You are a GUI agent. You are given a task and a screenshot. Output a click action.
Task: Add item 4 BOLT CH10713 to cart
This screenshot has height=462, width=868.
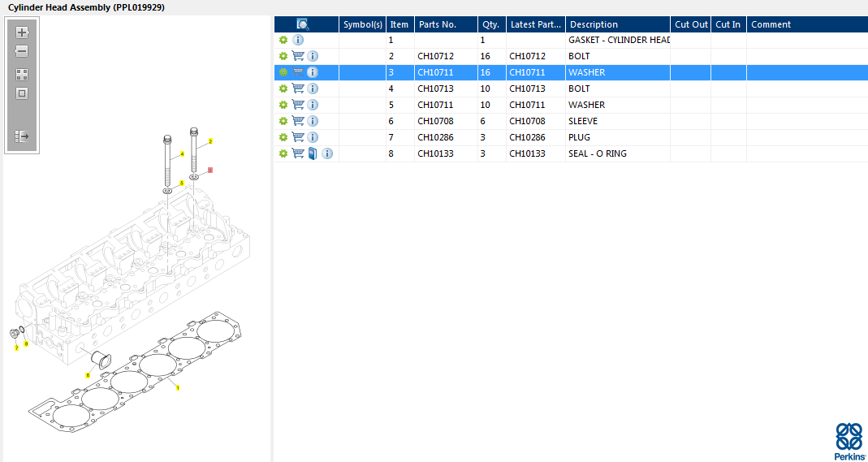click(x=298, y=89)
